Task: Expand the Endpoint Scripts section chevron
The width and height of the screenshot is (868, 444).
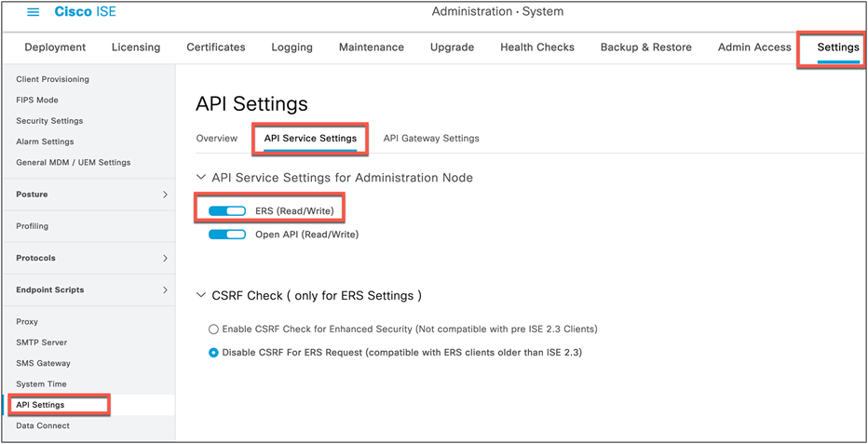Action: click(x=165, y=289)
